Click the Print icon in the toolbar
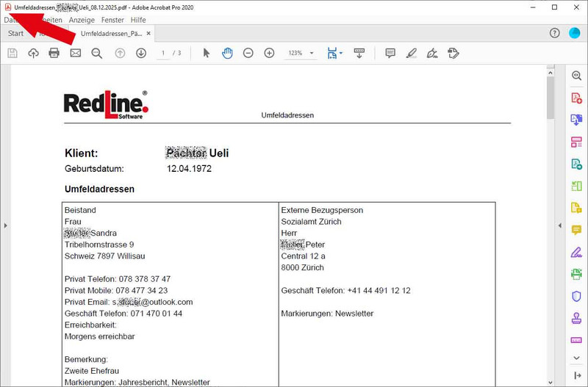The image size is (588, 387). coord(54,53)
